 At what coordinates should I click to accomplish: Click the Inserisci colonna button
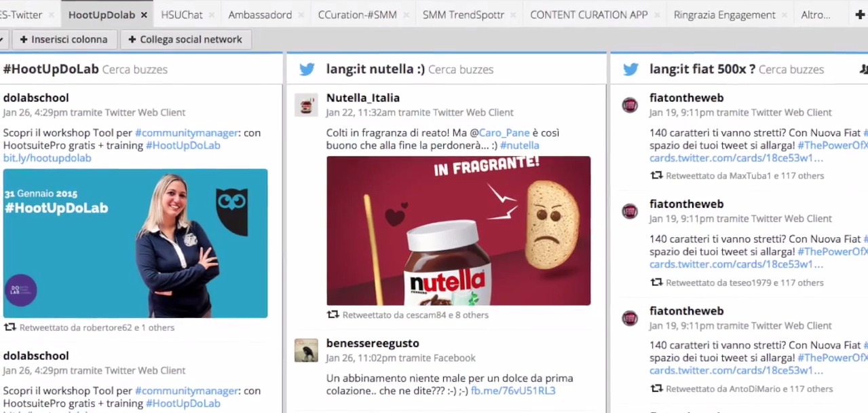pos(64,39)
